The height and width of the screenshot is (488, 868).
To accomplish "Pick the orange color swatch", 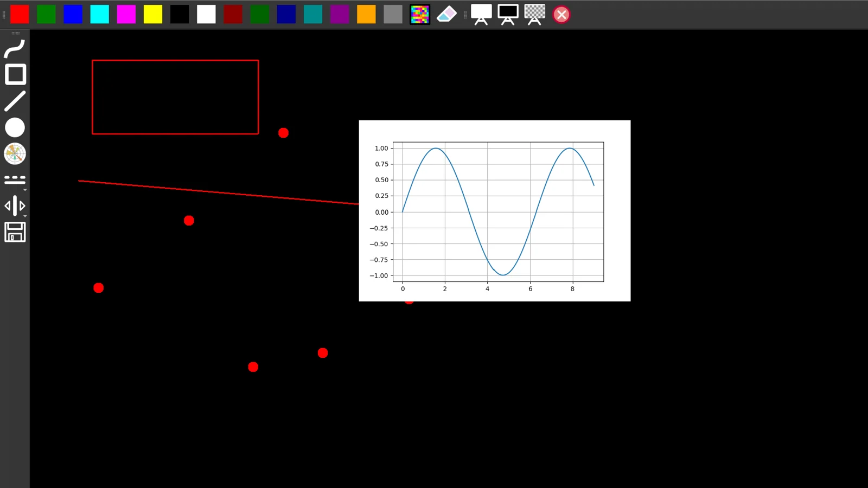I will pos(366,14).
